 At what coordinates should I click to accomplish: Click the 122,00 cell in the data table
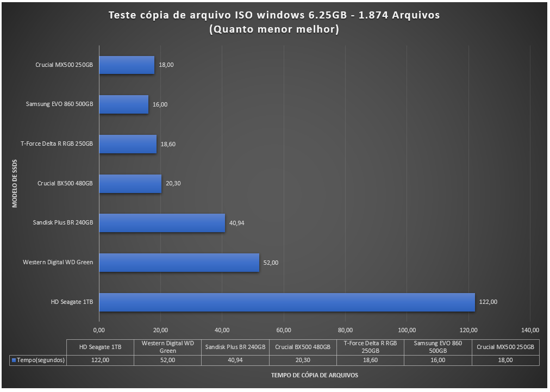click(x=101, y=360)
